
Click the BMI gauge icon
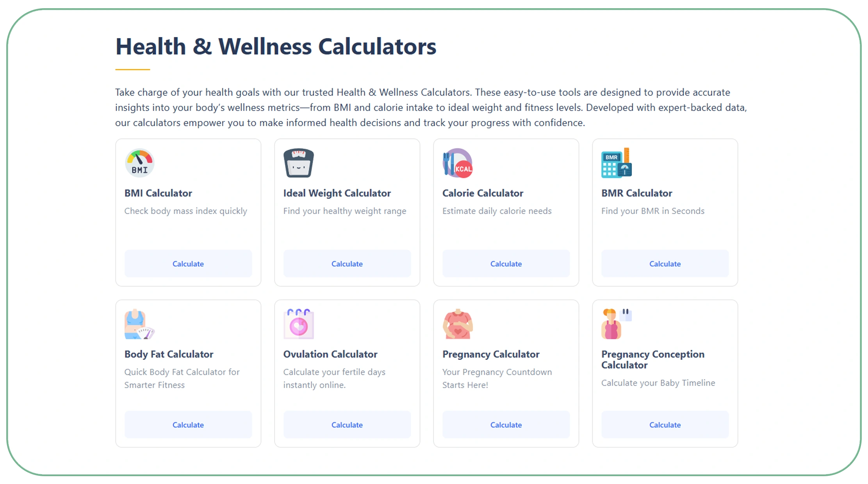tap(139, 163)
